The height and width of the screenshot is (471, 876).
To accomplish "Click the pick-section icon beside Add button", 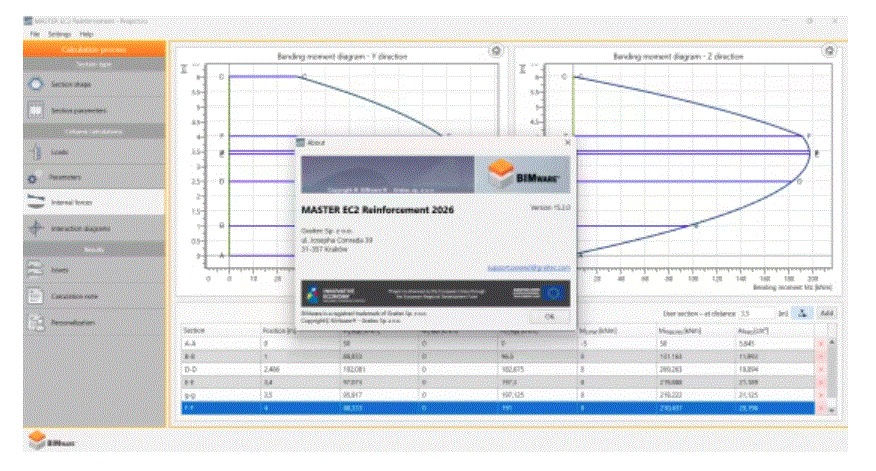I will (x=803, y=313).
